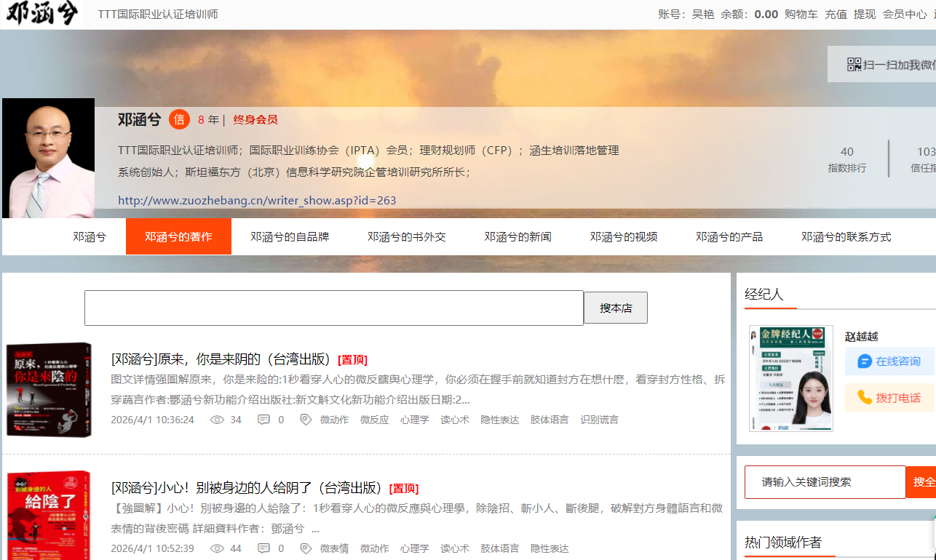Click the orange 信 trust badge
This screenshot has width=936, height=560.
point(179,119)
